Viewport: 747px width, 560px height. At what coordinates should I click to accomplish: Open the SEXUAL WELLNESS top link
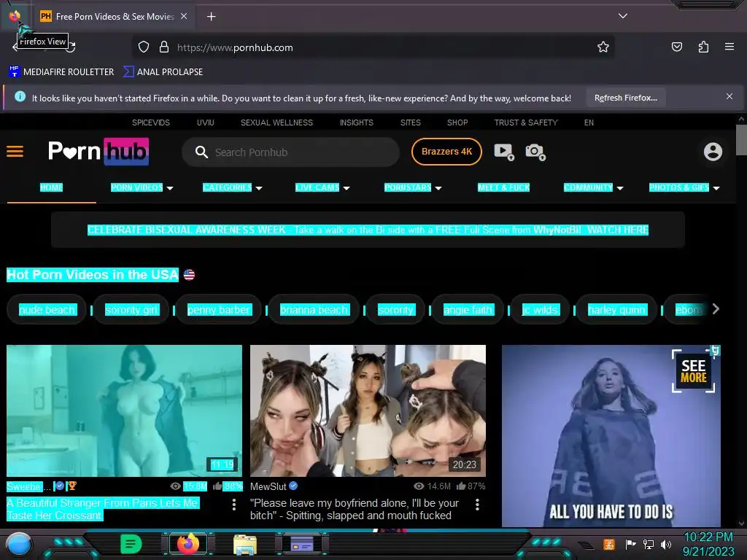coord(276,122)
